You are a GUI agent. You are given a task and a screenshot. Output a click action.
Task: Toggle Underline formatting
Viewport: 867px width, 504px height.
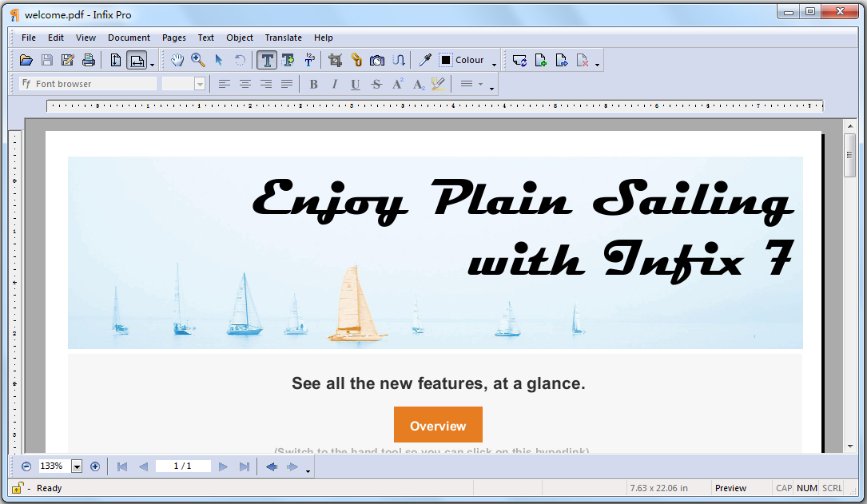coord(355,84)
